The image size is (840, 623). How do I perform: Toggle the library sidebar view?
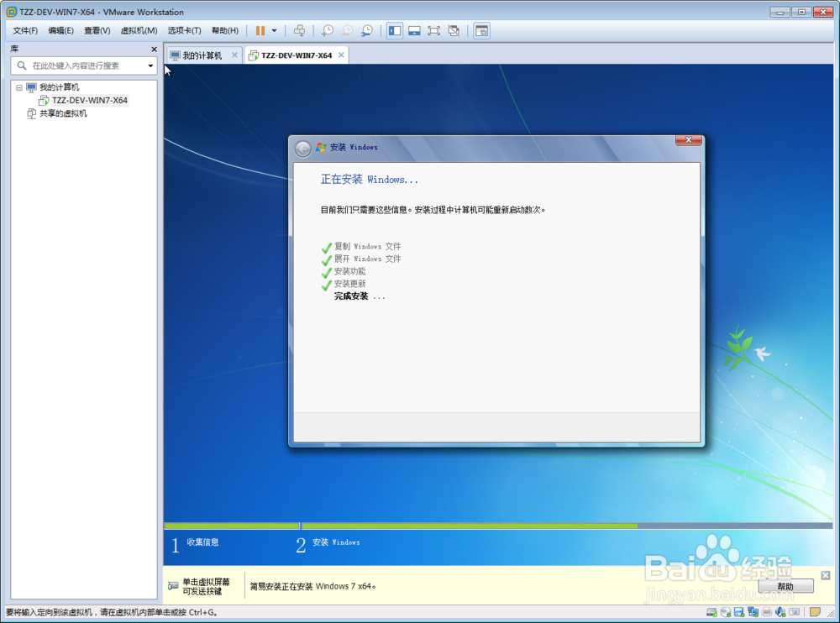395,30
